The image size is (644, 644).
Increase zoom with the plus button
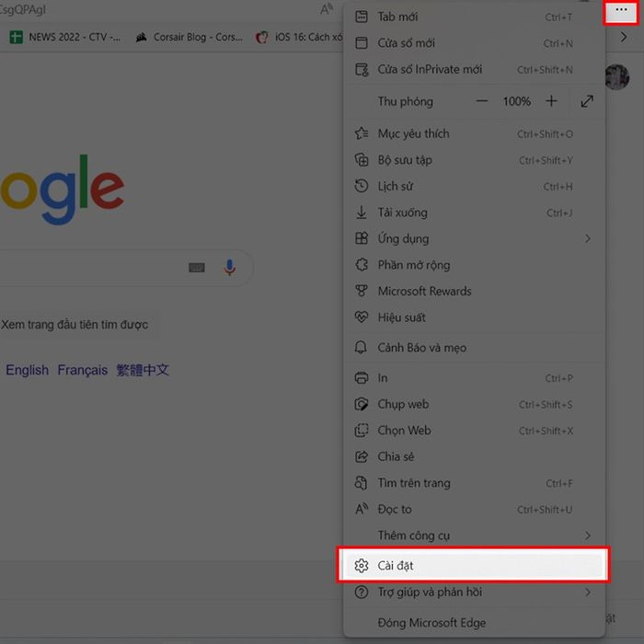(552, 101)
